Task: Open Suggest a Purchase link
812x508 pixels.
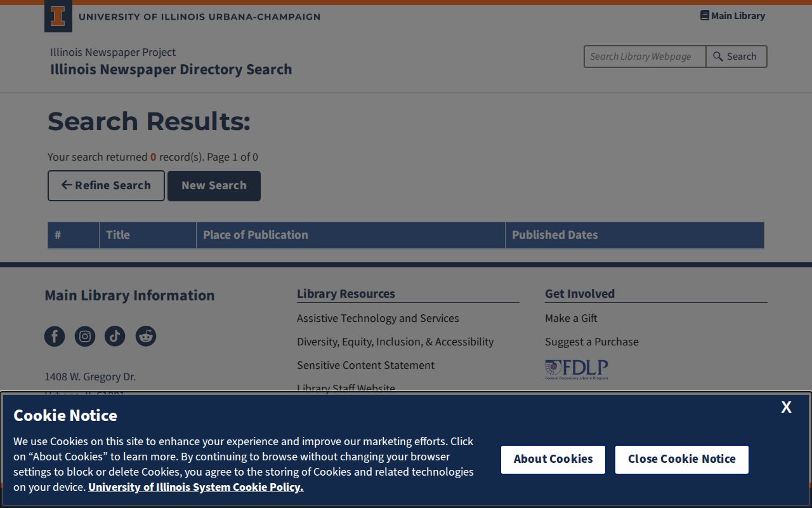Action: (592, 342)
